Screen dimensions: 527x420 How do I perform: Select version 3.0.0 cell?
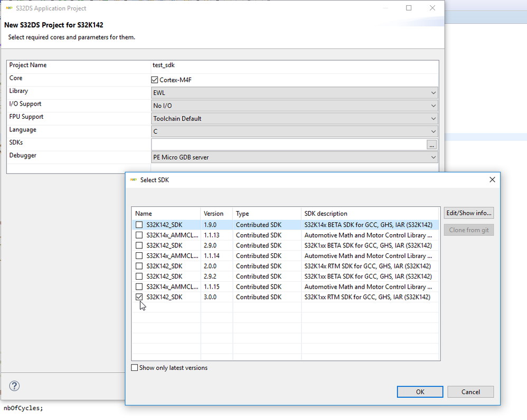point(217,297)
